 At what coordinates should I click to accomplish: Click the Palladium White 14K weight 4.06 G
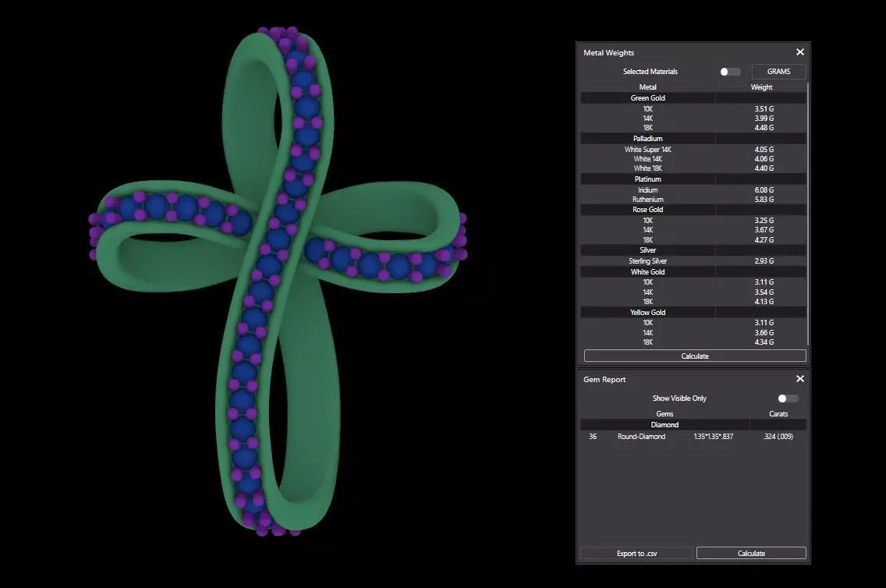point(764,159)
